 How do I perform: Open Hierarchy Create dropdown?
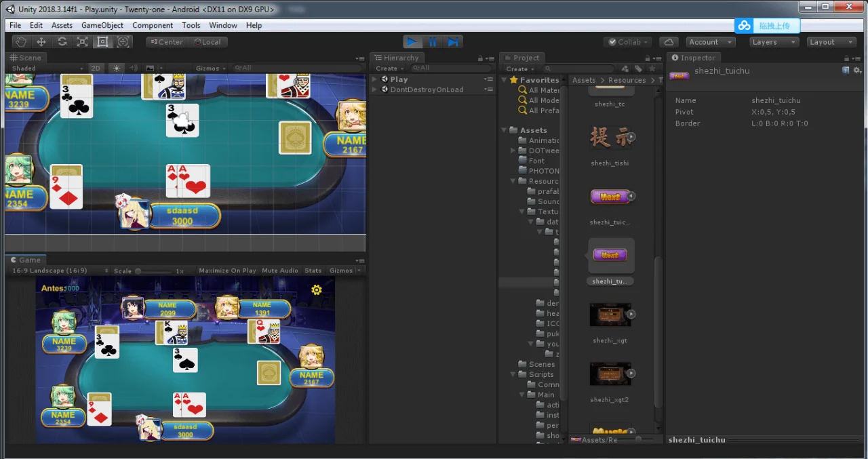coord(389,68)
